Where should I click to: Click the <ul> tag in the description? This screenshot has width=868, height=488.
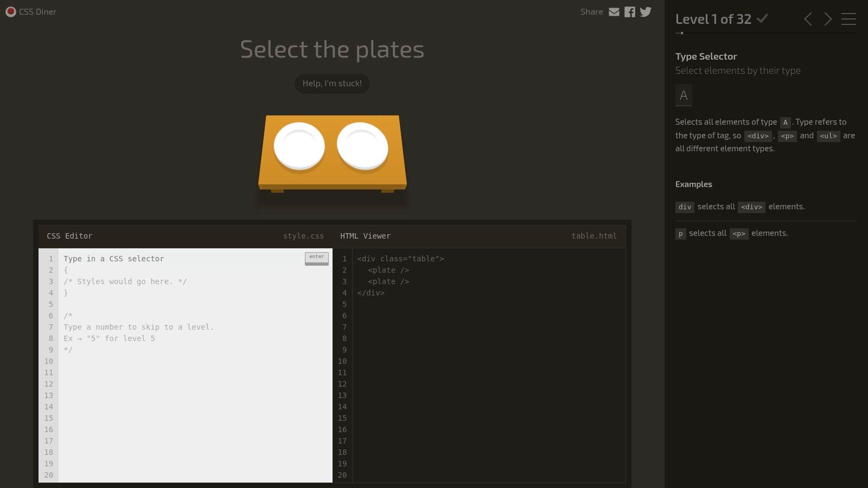(828, 136)
